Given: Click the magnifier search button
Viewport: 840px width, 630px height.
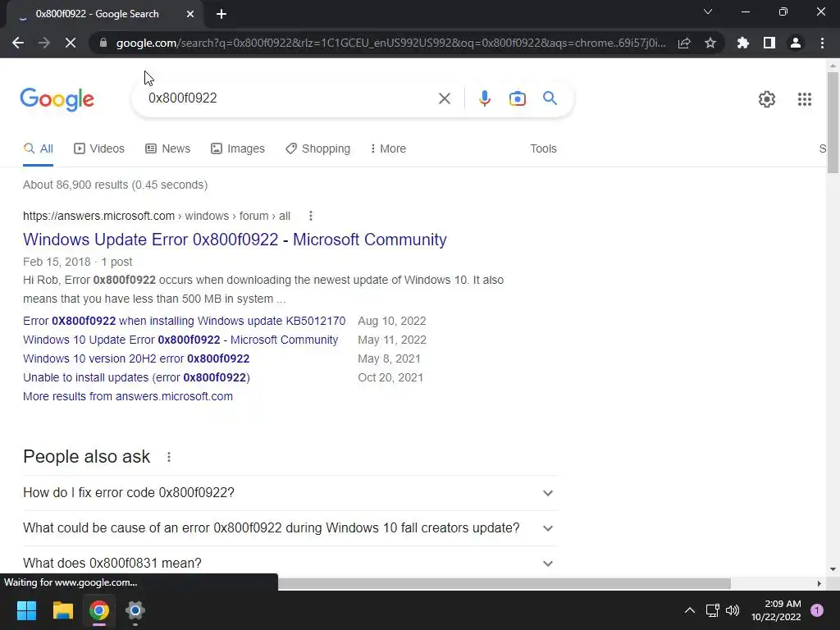Looking at the screenshot, I should click(x=550, y=98).
